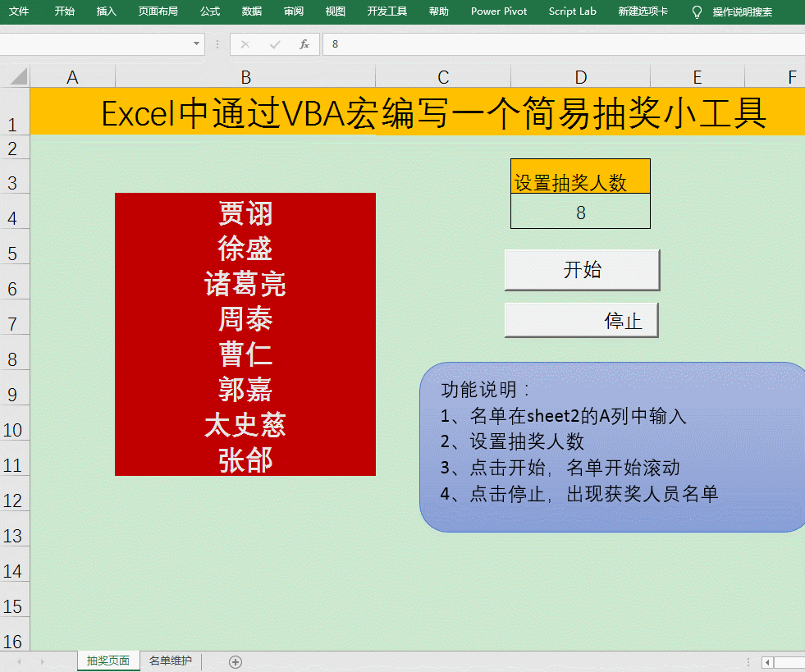Click the formula bar expand dots handle
805x672 pixels.
point(217,44)
